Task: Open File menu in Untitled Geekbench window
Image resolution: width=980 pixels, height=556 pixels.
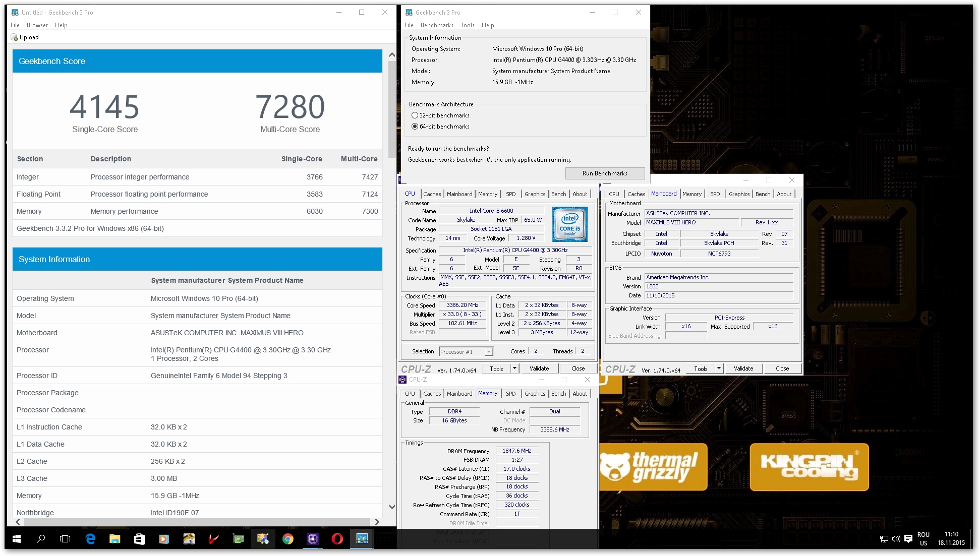Action: (x=15, y=25)
